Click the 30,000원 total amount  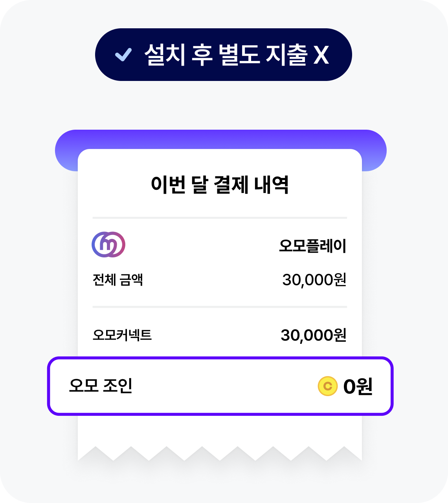pos(314,280)
